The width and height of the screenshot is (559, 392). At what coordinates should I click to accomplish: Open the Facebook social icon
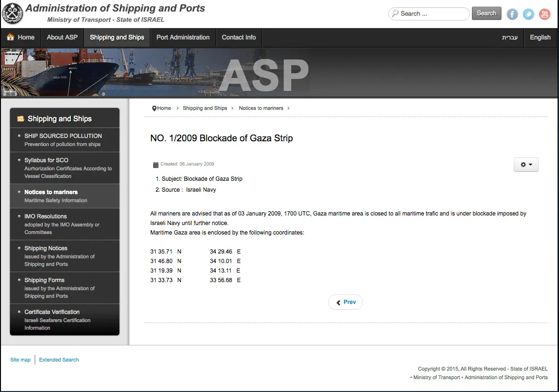tap(512, 14)
